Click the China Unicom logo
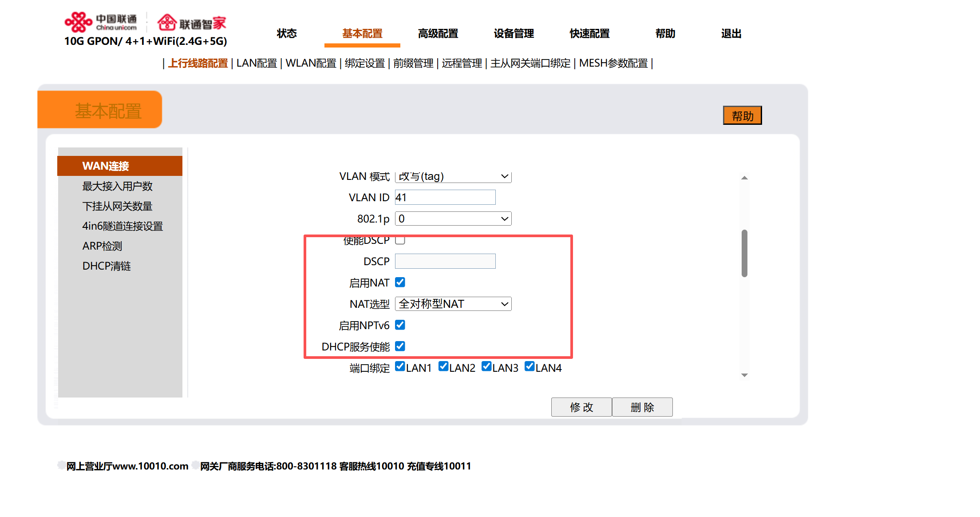980x517 pixels. coord(101,22)
